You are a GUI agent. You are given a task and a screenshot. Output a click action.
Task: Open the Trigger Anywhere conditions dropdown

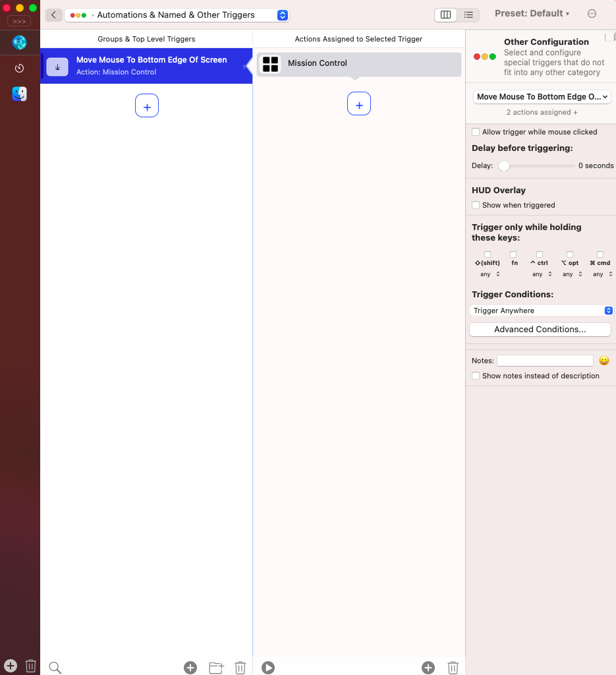click(541, 310)
